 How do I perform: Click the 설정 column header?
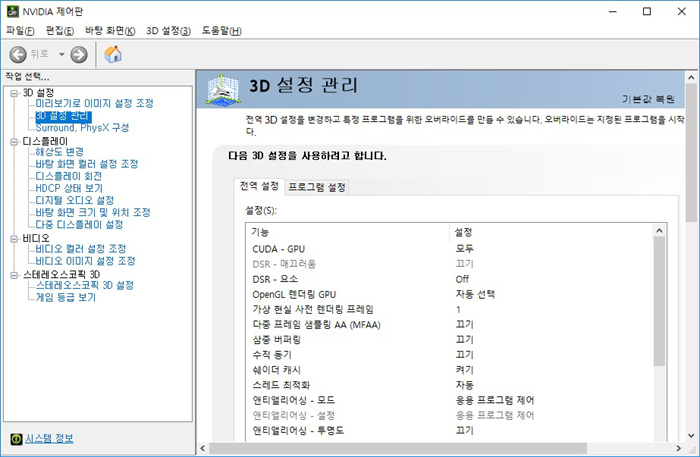click(x=551, y=232)
